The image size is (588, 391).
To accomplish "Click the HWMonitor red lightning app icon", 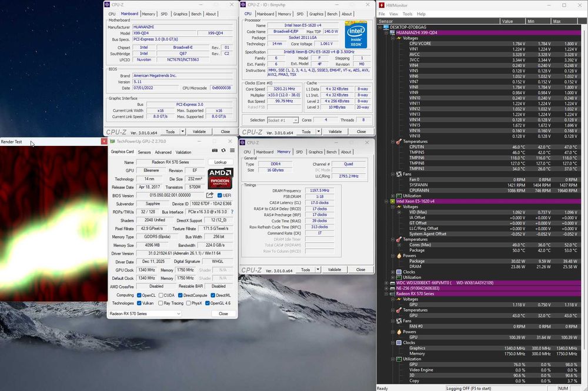I will (382, 5).
